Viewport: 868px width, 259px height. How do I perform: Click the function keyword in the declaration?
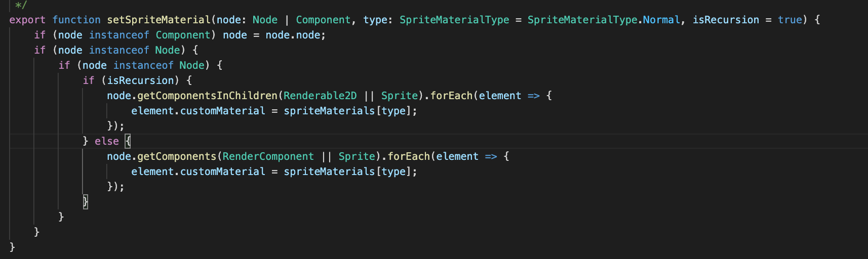(x=76, y=20)
